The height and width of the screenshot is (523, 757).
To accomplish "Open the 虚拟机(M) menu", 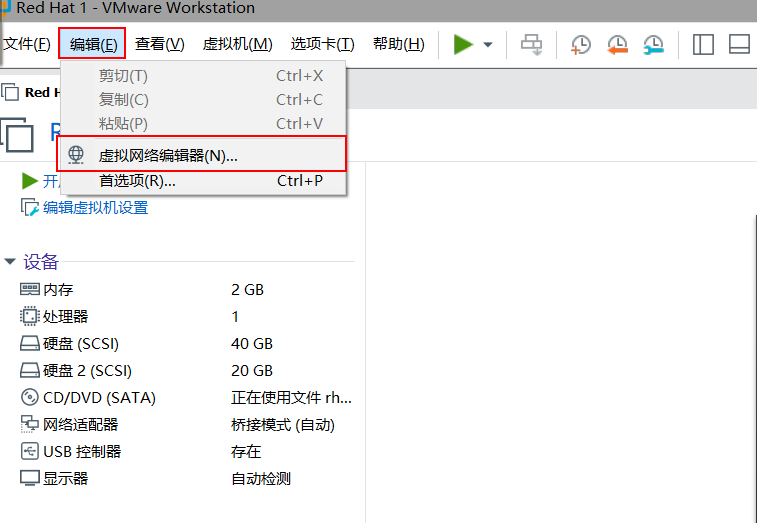I will tap(238, 44).
